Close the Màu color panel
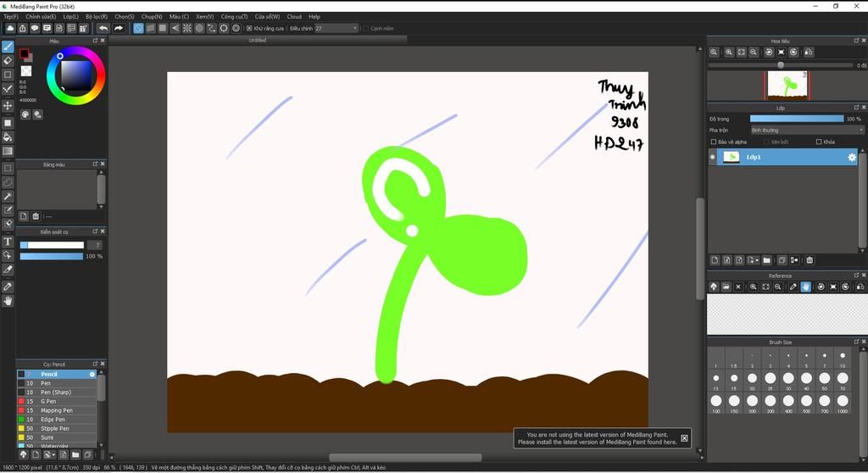The height and width of the screenshot is (473, 868). click(103, 41)
